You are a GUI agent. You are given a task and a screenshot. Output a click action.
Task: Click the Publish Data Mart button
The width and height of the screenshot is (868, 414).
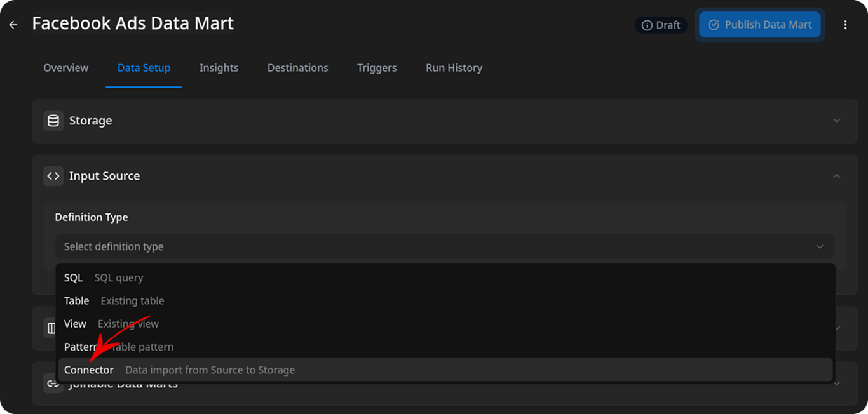point(759,25)
